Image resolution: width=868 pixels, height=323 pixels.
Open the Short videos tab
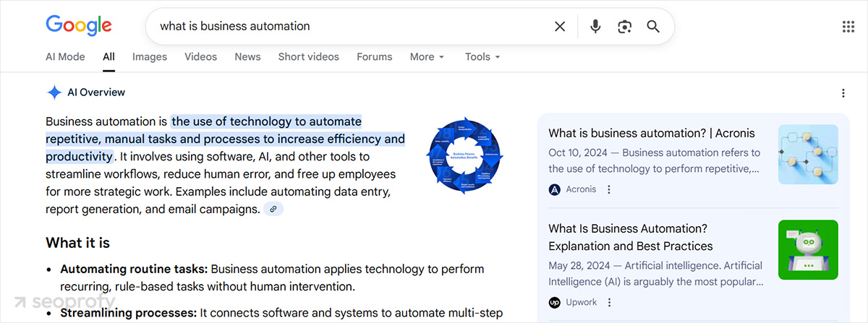(309, 56)
